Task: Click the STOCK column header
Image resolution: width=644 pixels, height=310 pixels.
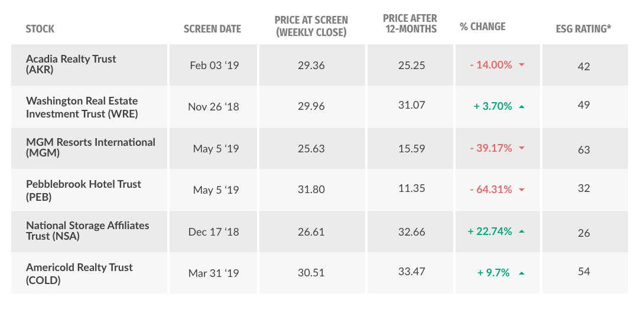Action: (x=40, y=28)
